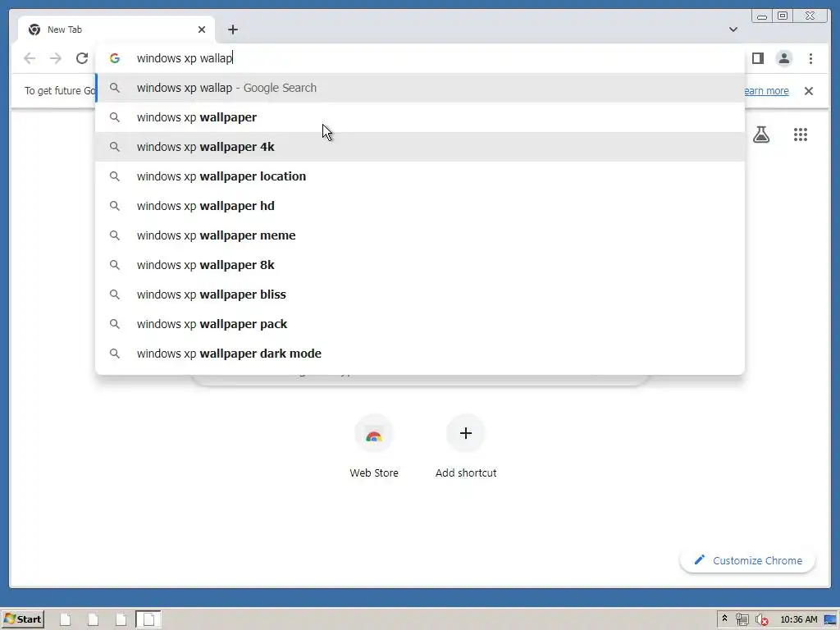Open Google apps grid icon
This screenshot has width=840, height=630.
click(801, 135)
